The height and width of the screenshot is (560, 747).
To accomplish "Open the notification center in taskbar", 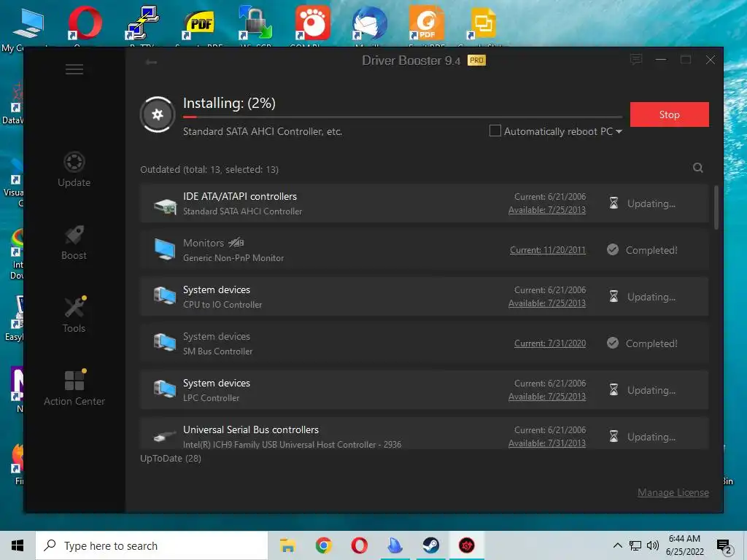I will [x=724, y=546].
